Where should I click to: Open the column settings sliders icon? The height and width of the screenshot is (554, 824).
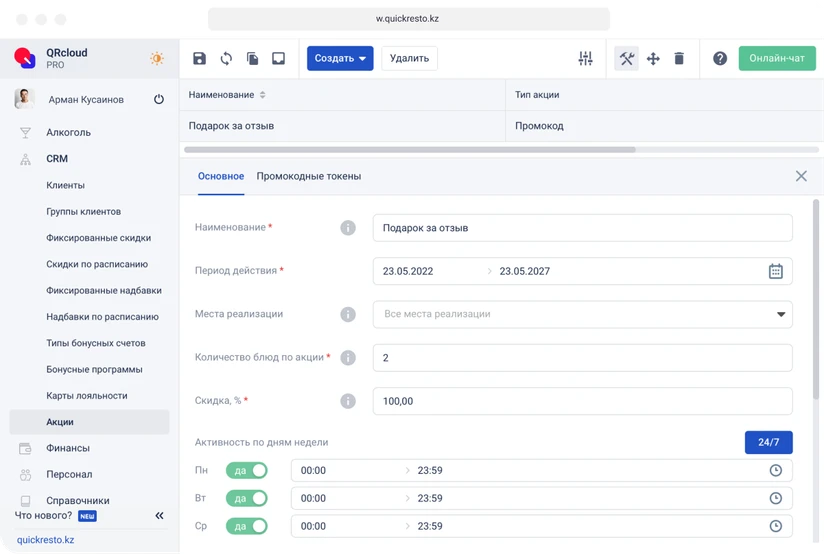click(x=586, y=59)
